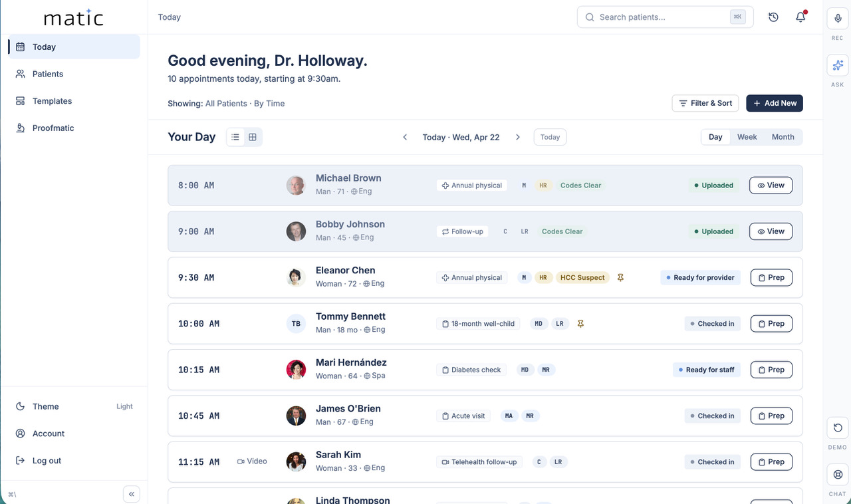Select the Month calendar view
The image size is (851, 504).
tap(783, 137)
